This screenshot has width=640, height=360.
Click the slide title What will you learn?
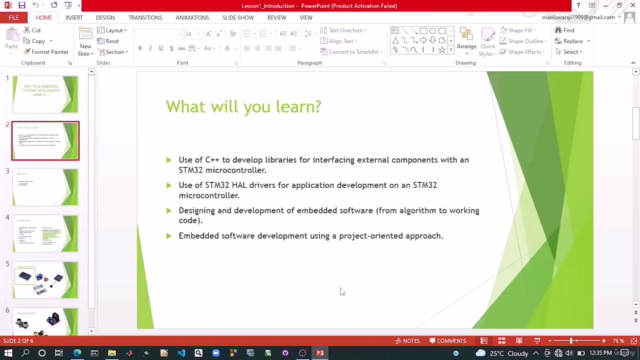tap(244, 107)
